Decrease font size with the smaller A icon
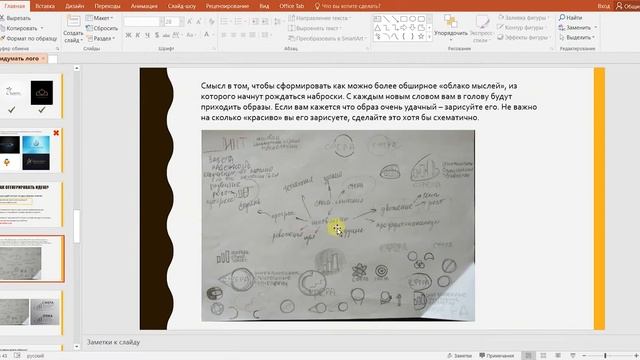640x360 pixels. coord(199,21)
